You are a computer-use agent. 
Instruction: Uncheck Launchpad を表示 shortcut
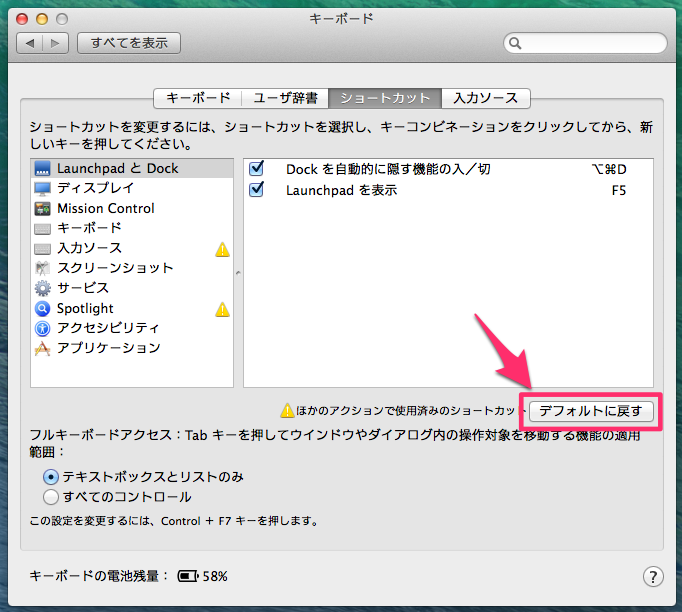pos(257,189)
